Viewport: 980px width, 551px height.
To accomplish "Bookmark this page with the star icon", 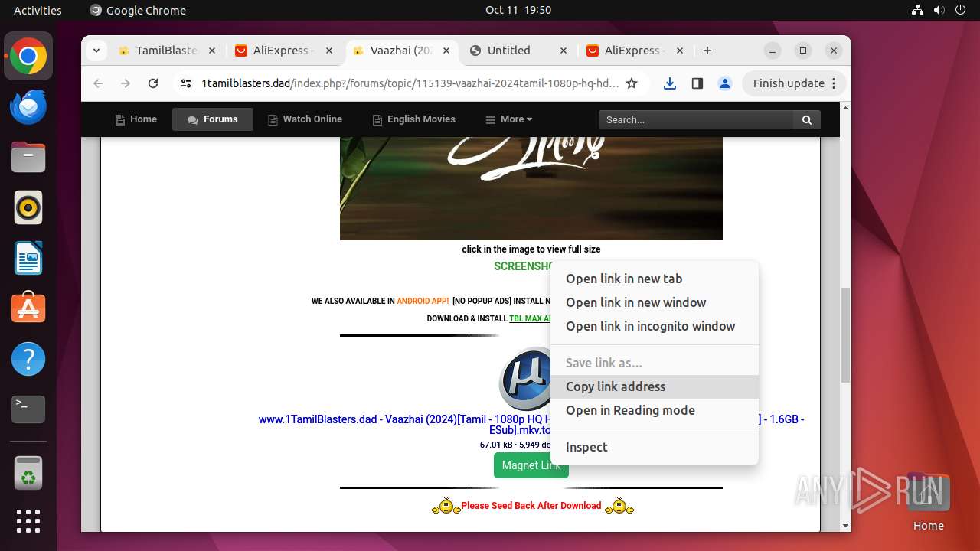I will coord(632,83).
